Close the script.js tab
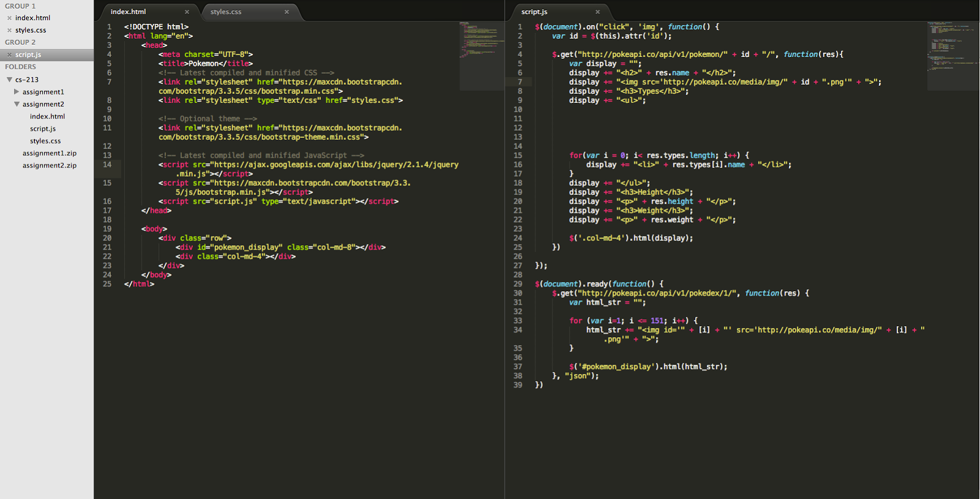The width and height of the screenshot is (980, 499). tap(598, 12)
